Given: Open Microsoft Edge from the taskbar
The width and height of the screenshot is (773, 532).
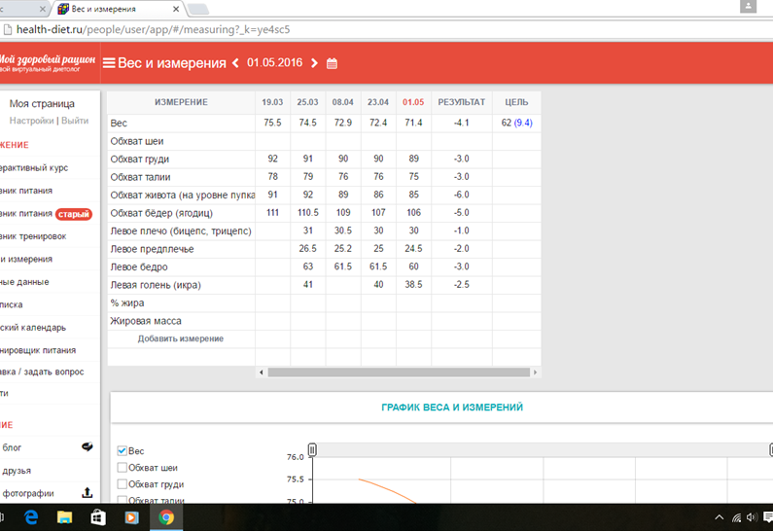Looking at the screenshot, I should pos(30,517).
